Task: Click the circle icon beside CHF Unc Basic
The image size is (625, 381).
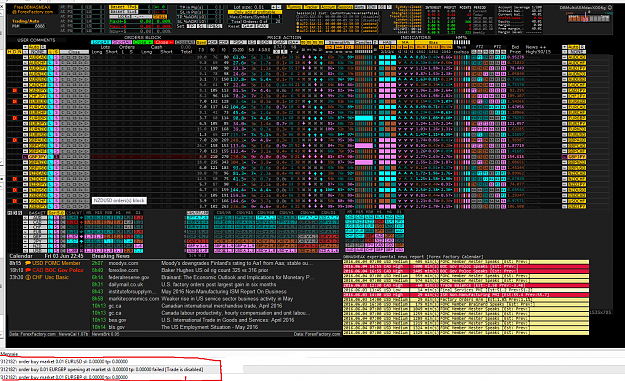Action: pos(28,277)
